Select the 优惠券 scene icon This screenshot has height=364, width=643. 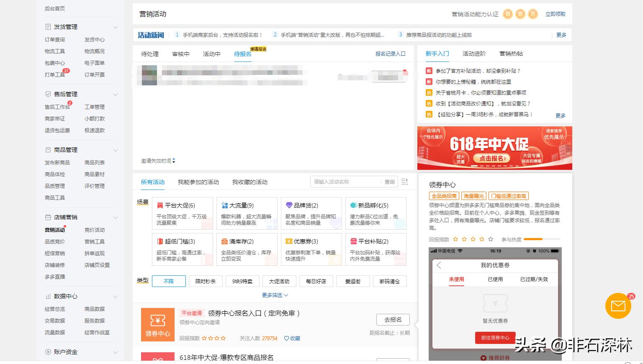289,241
